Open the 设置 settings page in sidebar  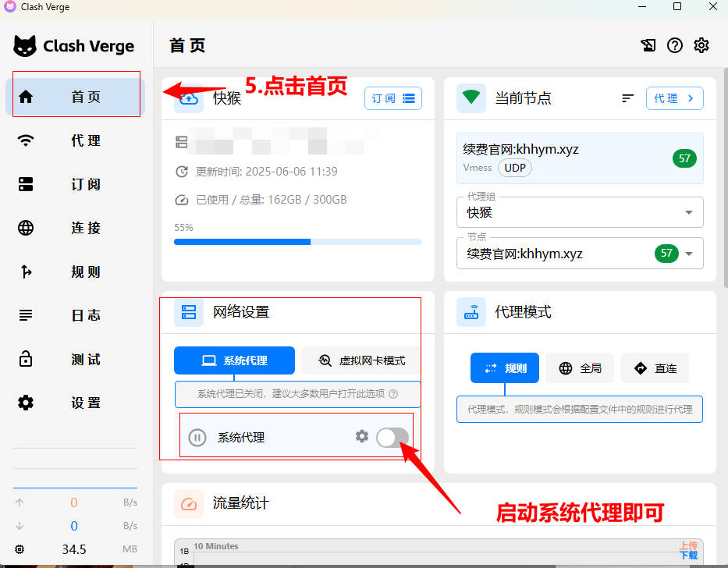tap(75, 403)
